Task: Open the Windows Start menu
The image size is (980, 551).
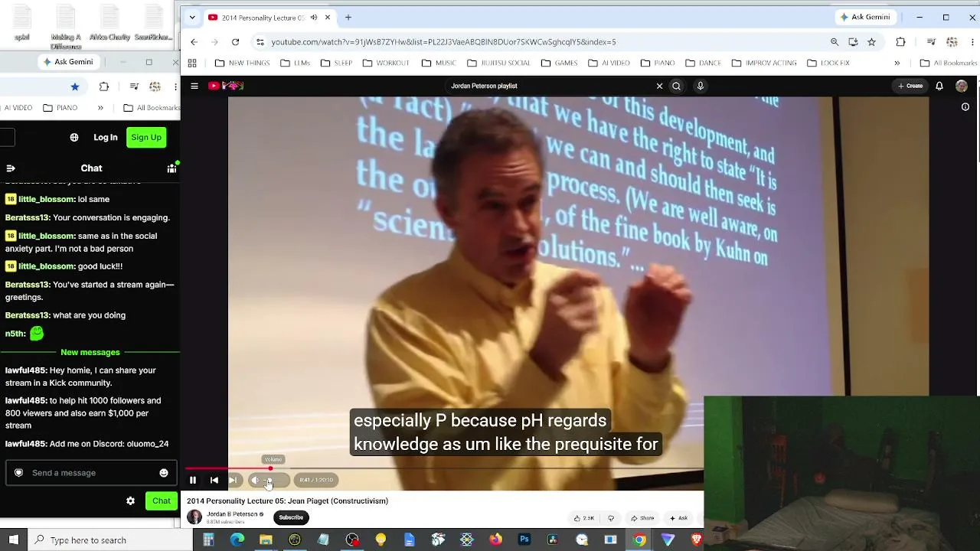Action: coord(13,540)
